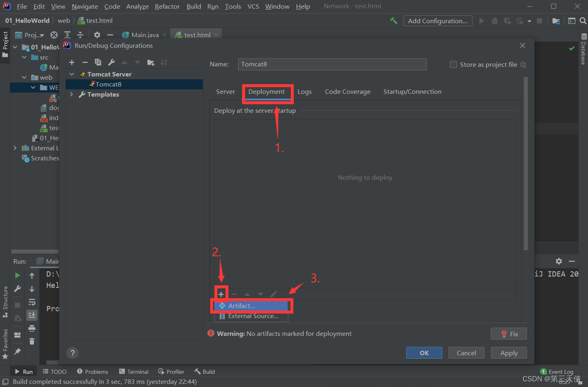This screenshot has height=387, width=588.
Task: Expand the External Libraries node
Action: 15,148
